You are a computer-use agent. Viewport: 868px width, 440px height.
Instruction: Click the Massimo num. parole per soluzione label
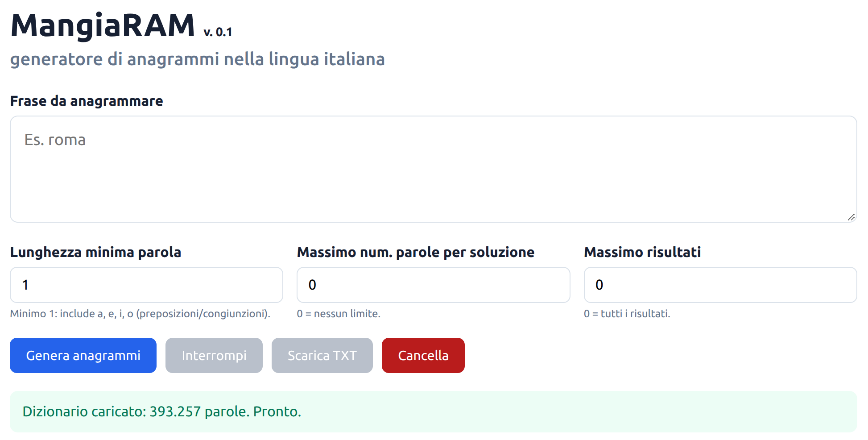416,252
